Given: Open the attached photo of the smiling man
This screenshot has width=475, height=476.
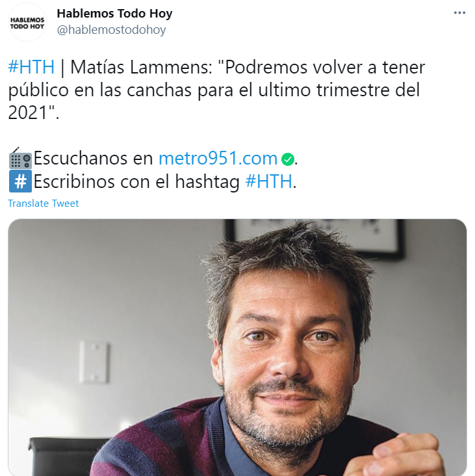Looking at the screenshot, I should click(x=237, y=347).
